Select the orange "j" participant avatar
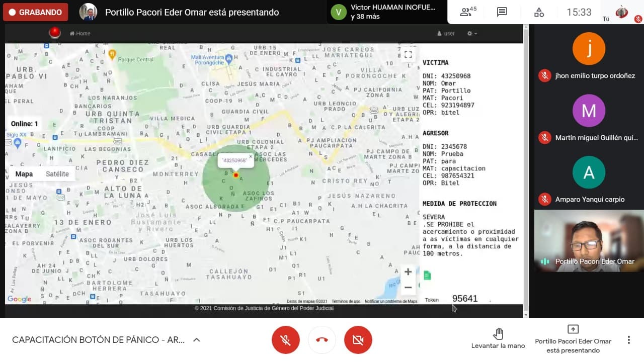Screen dimensions: 644x362 589,49
